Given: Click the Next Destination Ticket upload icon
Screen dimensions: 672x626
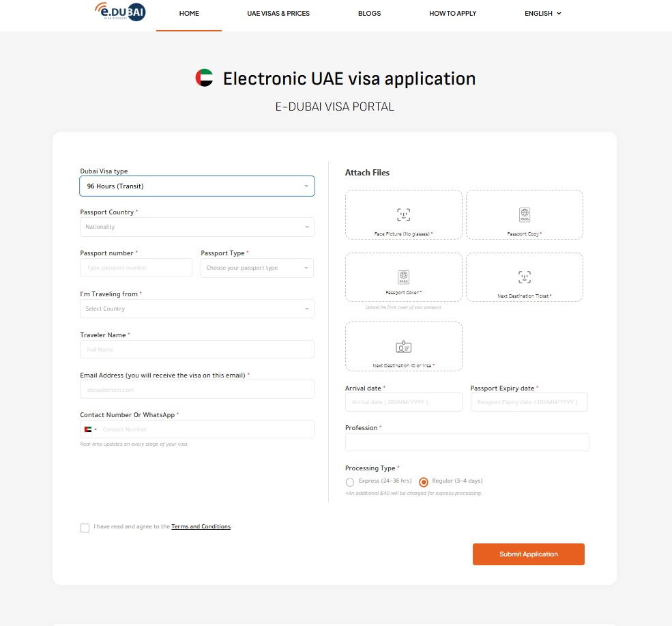Looking at the screenshot, I should coord(524,276).
